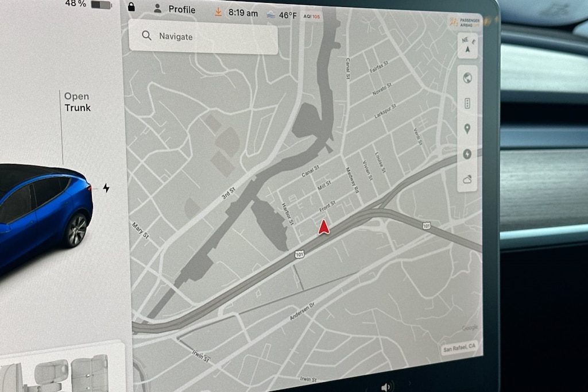588x392 pixels.
Task: Tap the software update download icon
Action: tap(218, 12)
